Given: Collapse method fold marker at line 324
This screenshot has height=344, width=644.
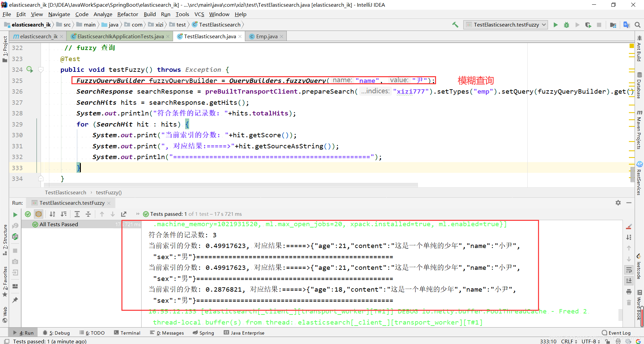Looking at the screenshot, I should point(41,69).
